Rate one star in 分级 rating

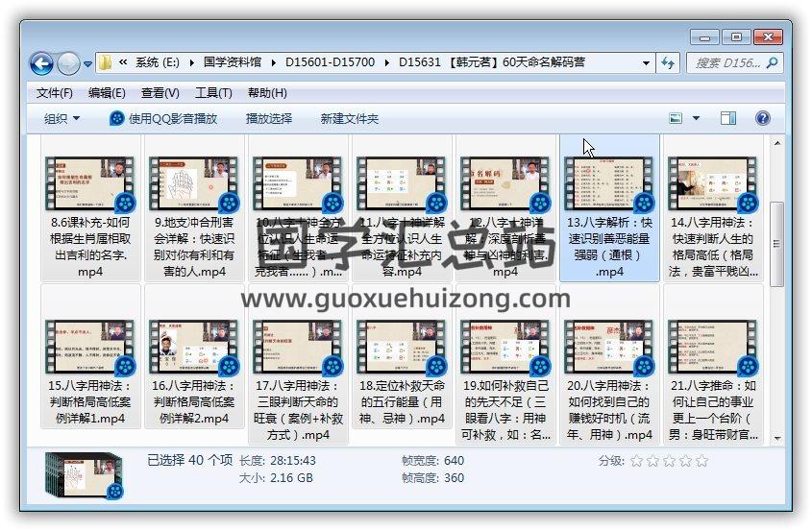tap(637, 461)
